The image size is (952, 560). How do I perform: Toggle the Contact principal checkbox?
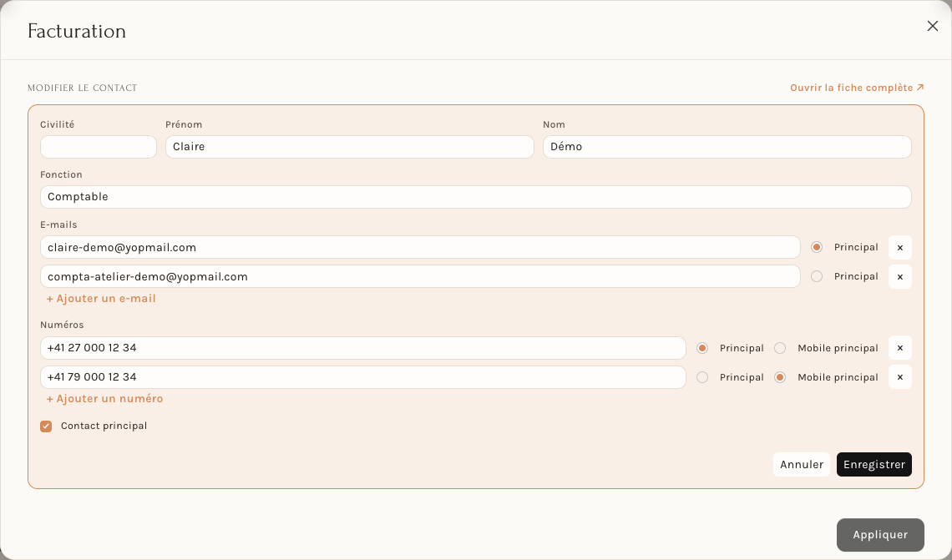46,426
